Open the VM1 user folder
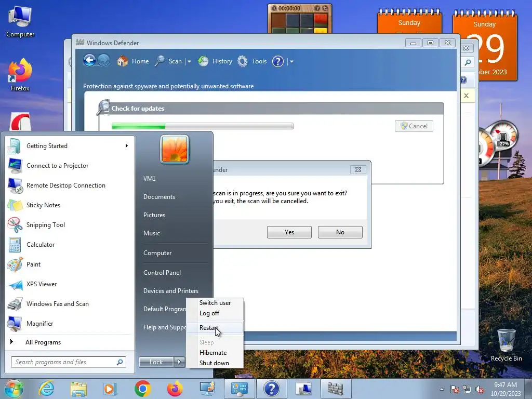 149,179
